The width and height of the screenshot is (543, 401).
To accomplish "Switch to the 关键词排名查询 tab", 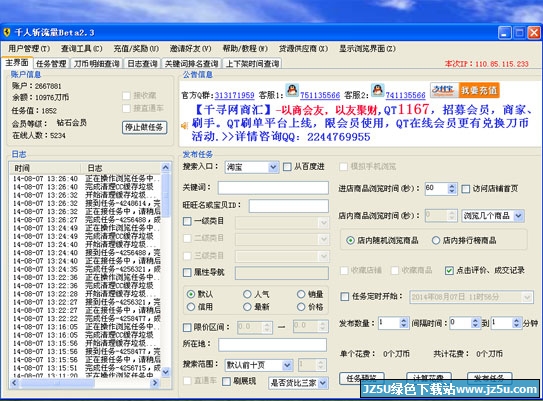I will coord(192,63).
